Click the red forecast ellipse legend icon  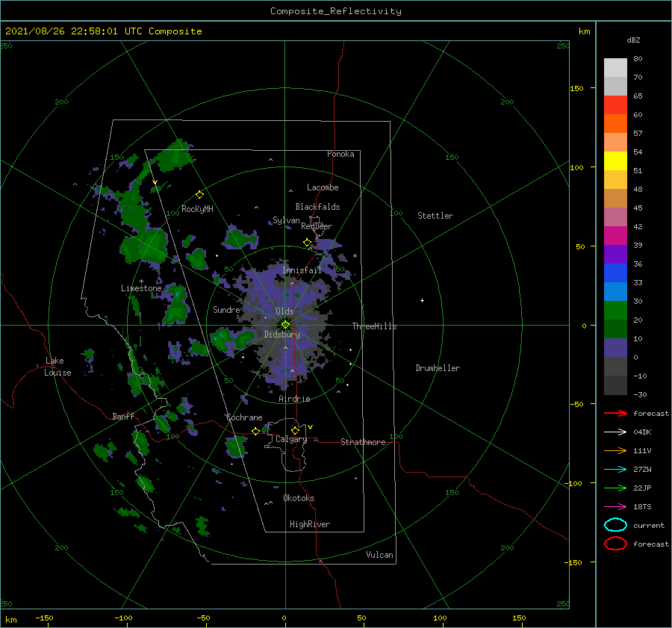click(615, 544)
